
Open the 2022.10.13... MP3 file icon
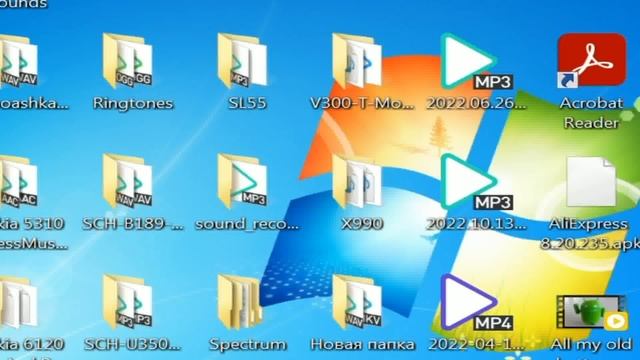(477, 182)
